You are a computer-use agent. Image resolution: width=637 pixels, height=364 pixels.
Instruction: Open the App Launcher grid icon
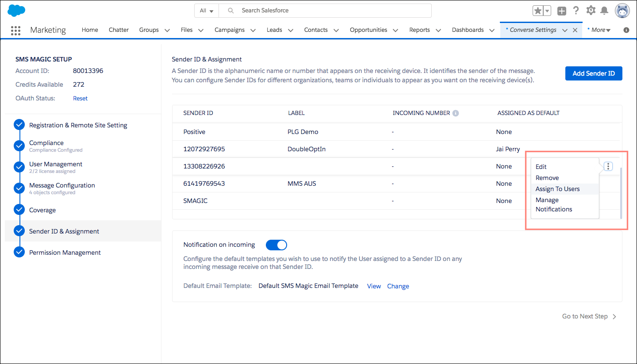(15, 30)
